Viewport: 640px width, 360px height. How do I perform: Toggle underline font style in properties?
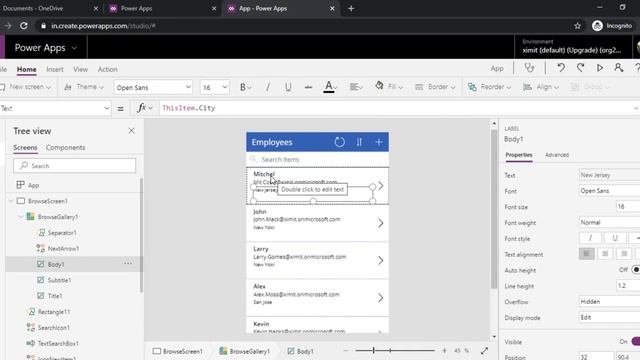tap(615, 238)
